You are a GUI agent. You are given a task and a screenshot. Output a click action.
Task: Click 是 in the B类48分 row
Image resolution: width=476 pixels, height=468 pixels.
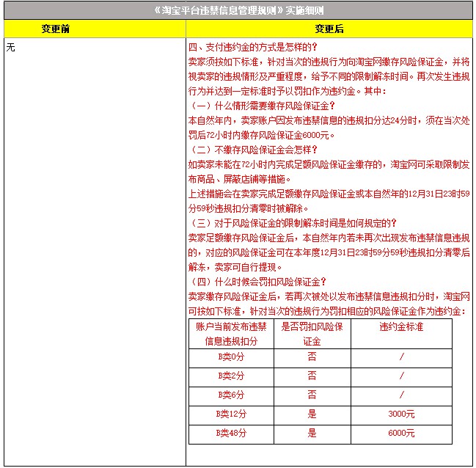click(312, 433)
